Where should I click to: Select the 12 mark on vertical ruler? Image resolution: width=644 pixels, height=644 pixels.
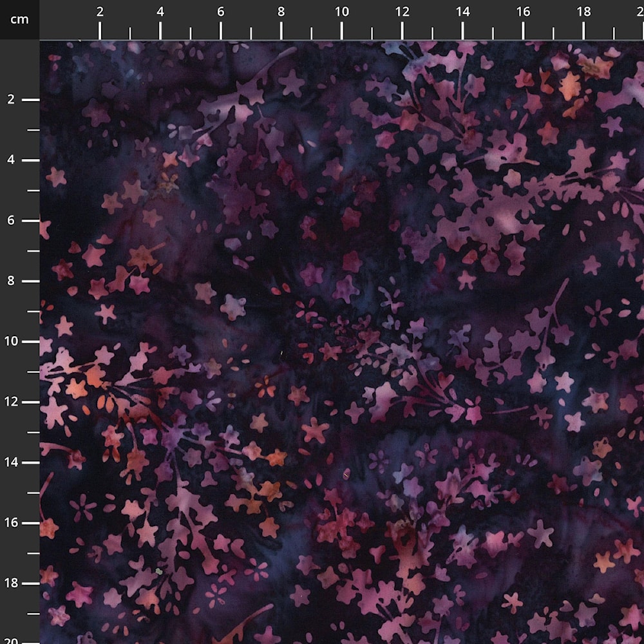click(x=11, y=402)
